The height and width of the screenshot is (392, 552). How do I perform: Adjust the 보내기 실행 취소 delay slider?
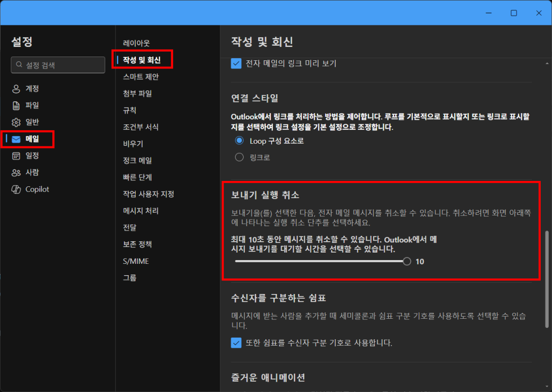coord(408,261)
